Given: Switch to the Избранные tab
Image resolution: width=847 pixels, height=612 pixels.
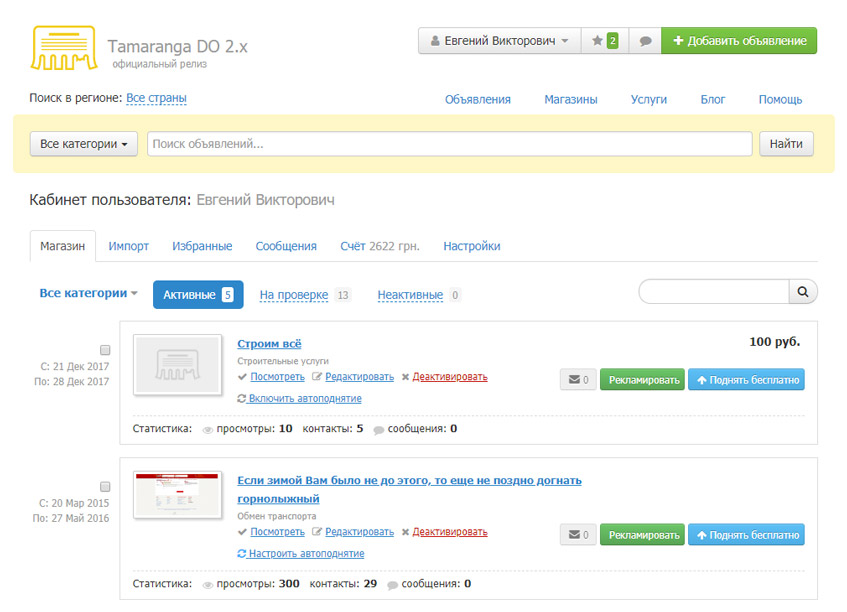Looking at the screenshot, I should pos(202,246).
